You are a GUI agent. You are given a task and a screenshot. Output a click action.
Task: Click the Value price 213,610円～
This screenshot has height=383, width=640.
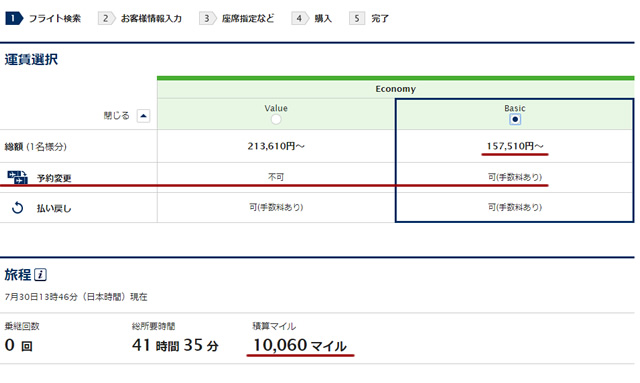(x=276, y=146)
